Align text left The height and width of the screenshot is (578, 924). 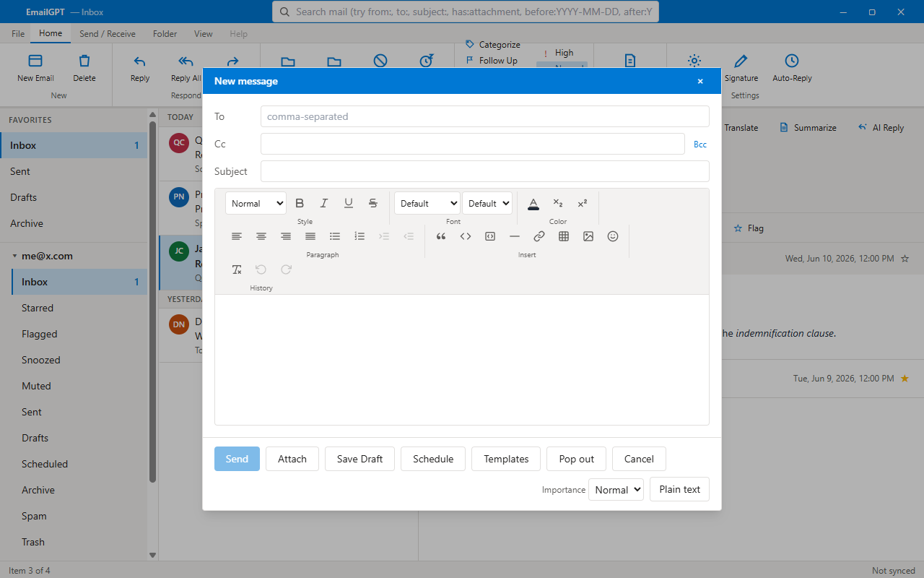tap(237, 236)
